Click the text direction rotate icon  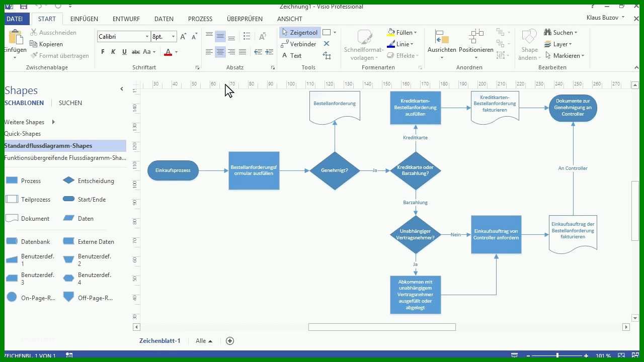pyautogui.click(x=262, y=36)
